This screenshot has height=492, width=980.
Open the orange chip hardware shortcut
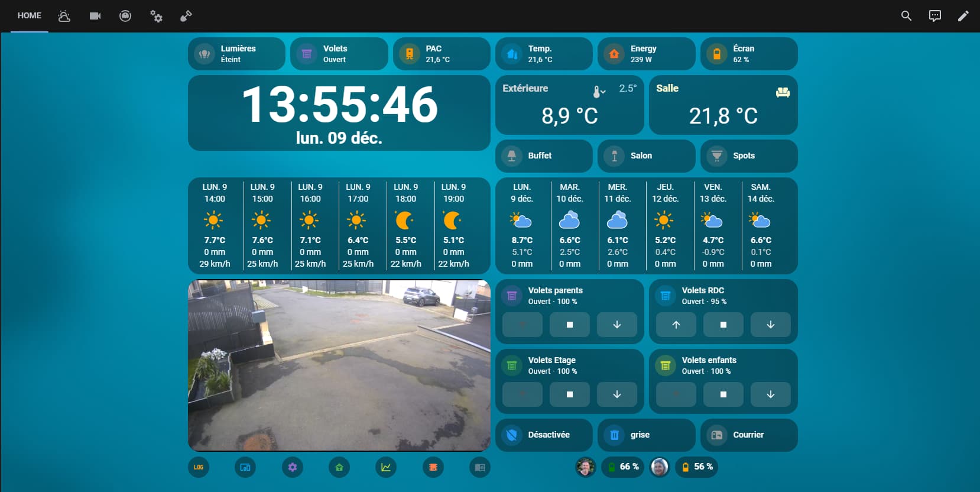tap(433, 467)
